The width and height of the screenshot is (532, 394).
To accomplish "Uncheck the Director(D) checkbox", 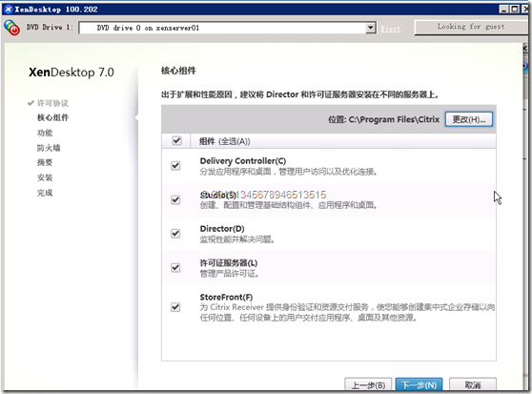I will point(175,234).
